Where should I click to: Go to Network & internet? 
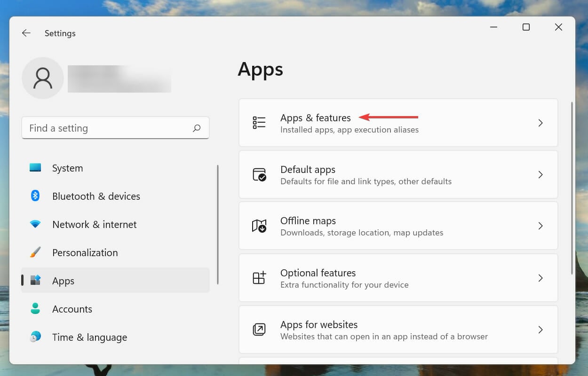pos(115,224)
